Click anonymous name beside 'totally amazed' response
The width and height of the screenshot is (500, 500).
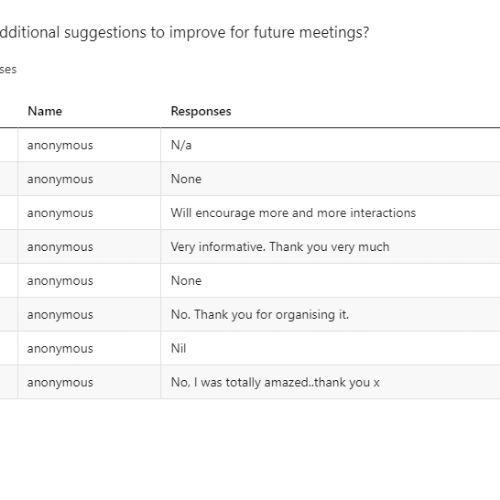60,383
